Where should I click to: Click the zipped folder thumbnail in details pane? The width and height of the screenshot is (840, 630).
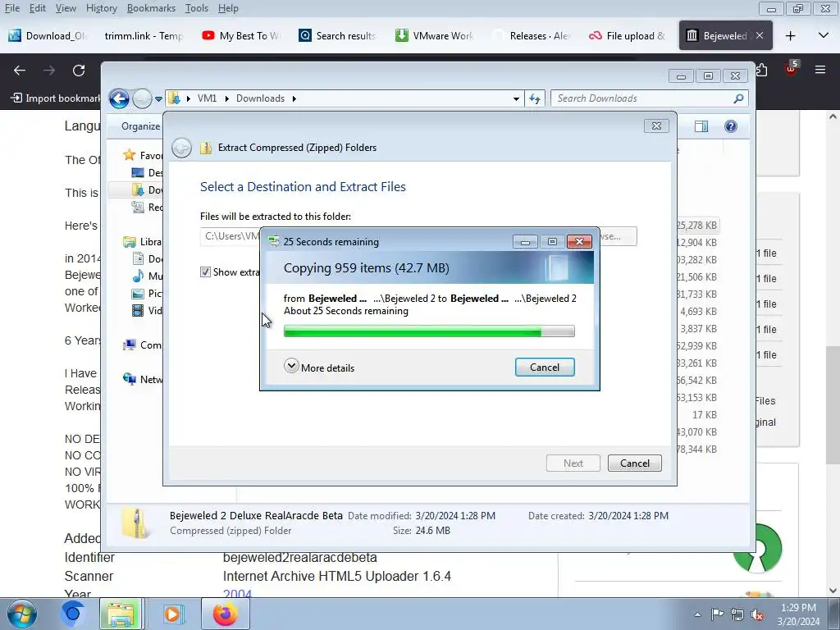click(x=135, y=523)
